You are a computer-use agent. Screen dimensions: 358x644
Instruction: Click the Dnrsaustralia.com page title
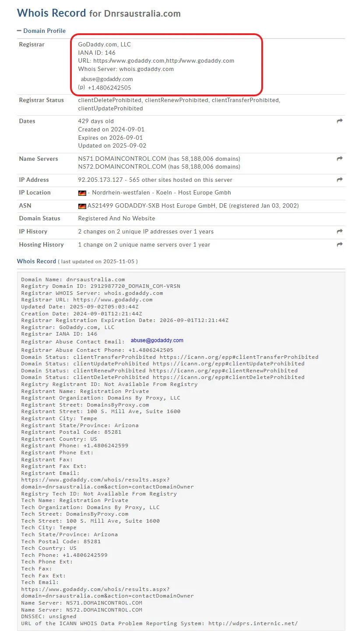(x=142, y=14)
